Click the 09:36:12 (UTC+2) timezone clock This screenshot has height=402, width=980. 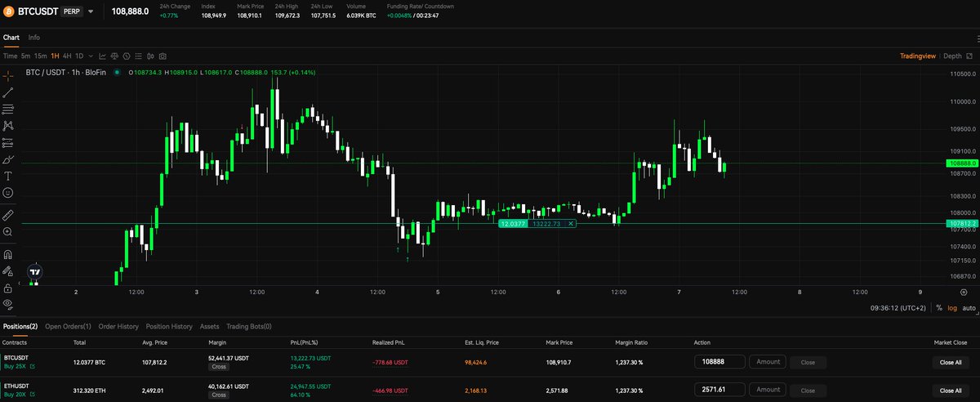pyautogui.click(x=898, y=308)
